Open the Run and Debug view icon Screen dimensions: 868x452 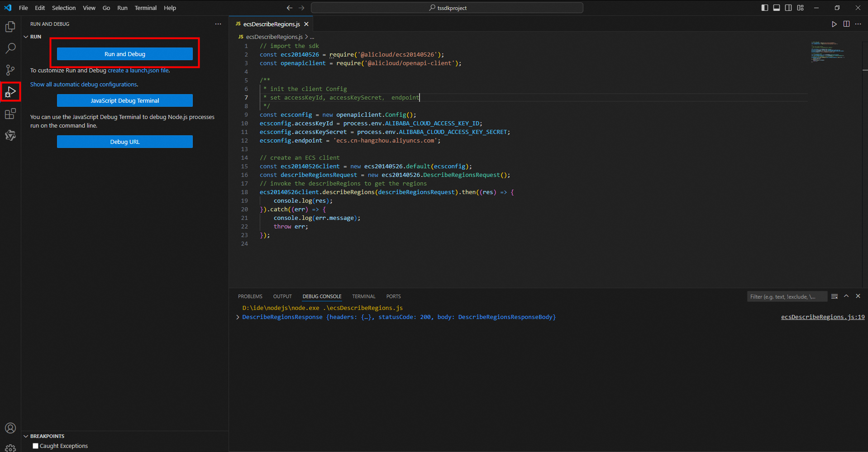[10, 92]
